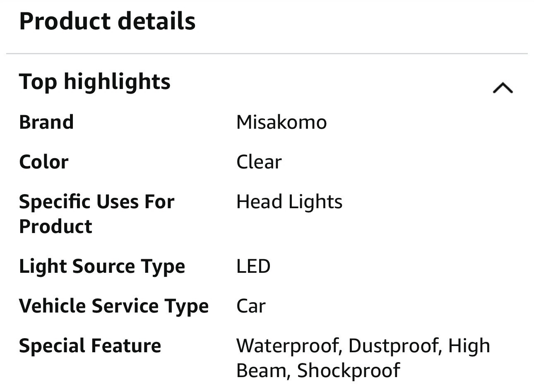Click the Clear color value
Screen dimensions: 534x392
tap(259, 162)
